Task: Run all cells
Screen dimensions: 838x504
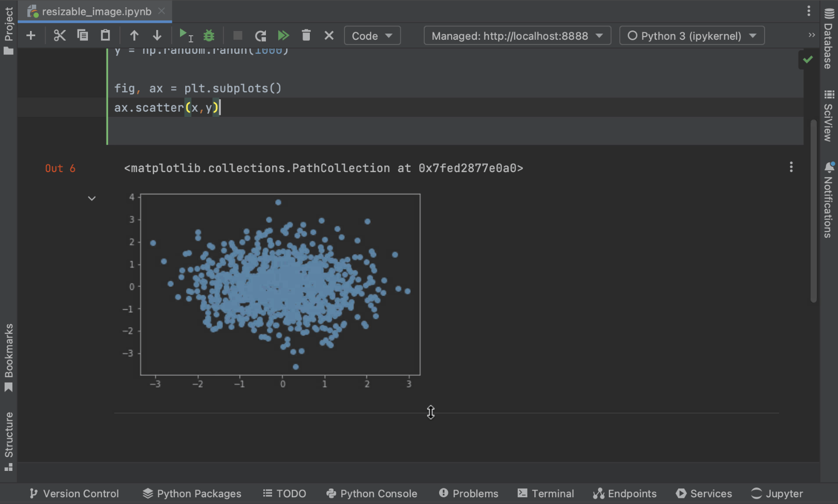Action: tap(283, 36)
